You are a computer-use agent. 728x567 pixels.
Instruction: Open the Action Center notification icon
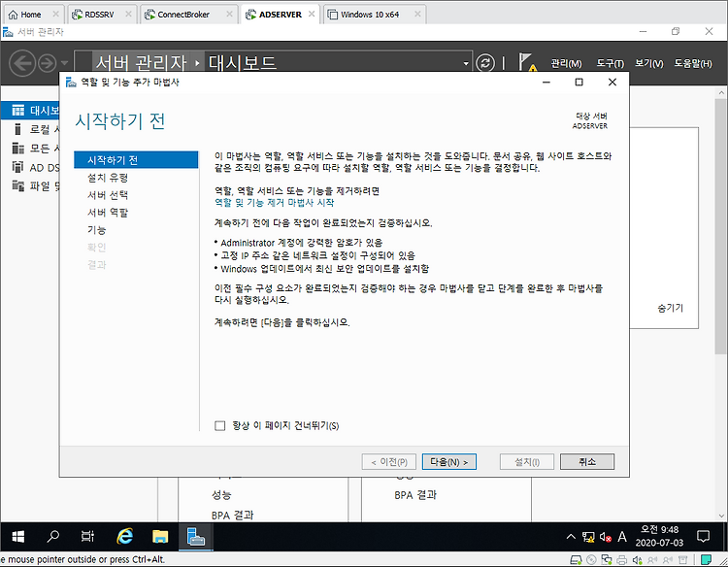click(704, 537)
